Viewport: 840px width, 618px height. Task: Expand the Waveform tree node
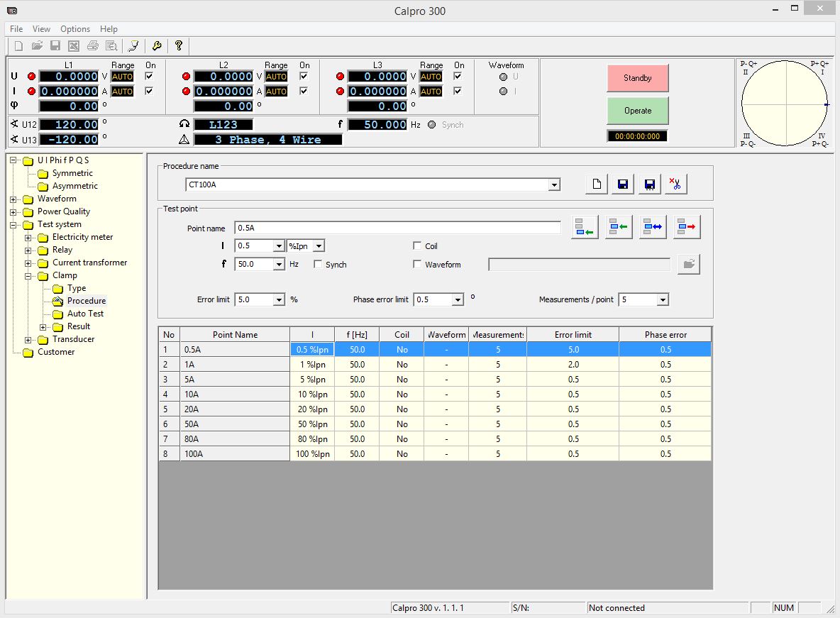pyautogui.click(x=13, y=199)
